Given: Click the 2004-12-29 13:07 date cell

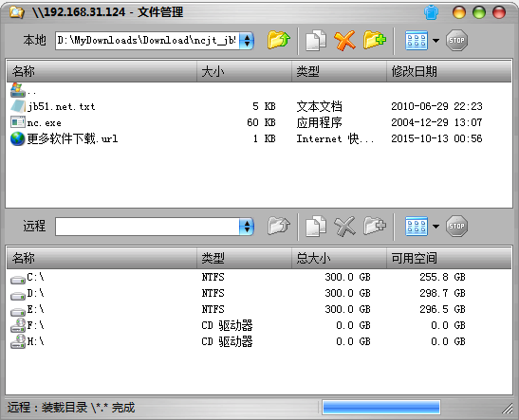Looking at the screenshot, I should [436, 122].
